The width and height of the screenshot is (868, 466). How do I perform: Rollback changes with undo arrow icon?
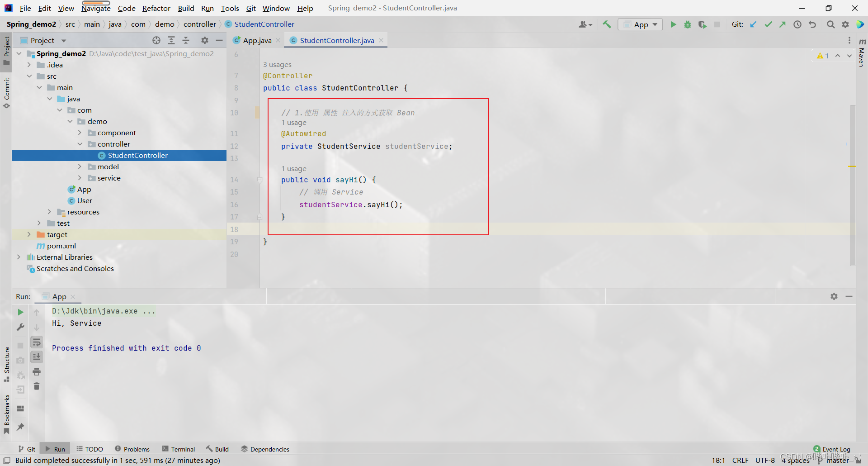pos(812,24)
